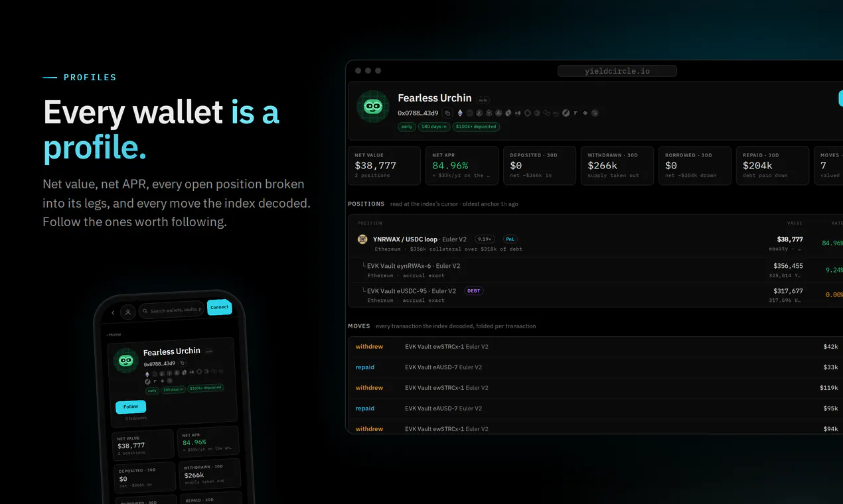The image size is (843, 504).
Task: Open the user account icon on the phone
Action: pyautogui.click(x=128, y=312)
